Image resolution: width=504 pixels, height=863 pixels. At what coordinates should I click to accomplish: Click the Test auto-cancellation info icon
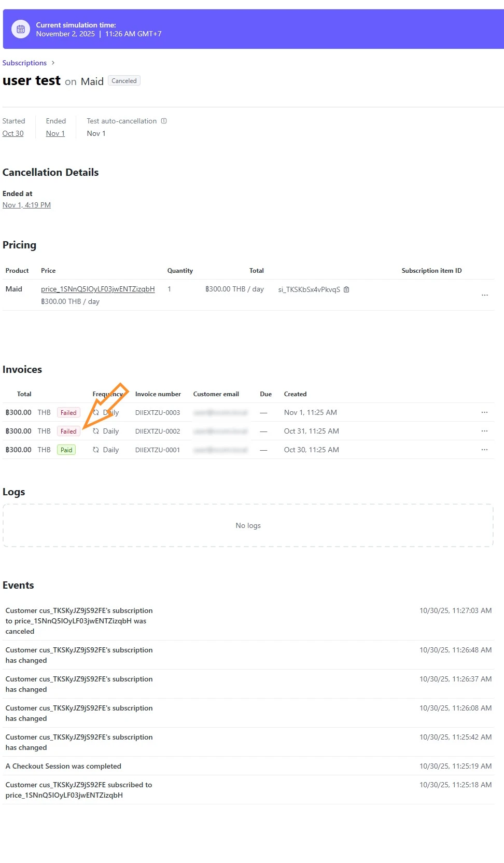point(164,121)
